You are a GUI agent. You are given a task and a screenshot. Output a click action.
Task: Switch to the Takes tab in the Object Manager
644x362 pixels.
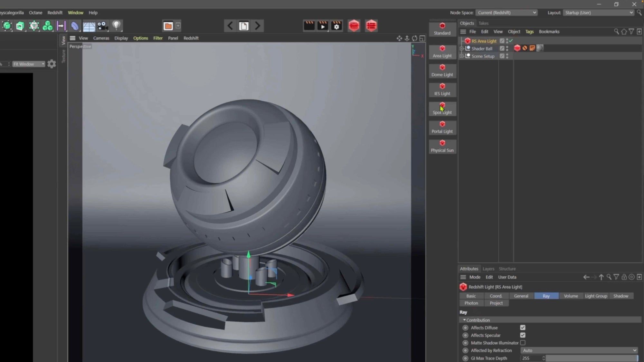(483, 23)
